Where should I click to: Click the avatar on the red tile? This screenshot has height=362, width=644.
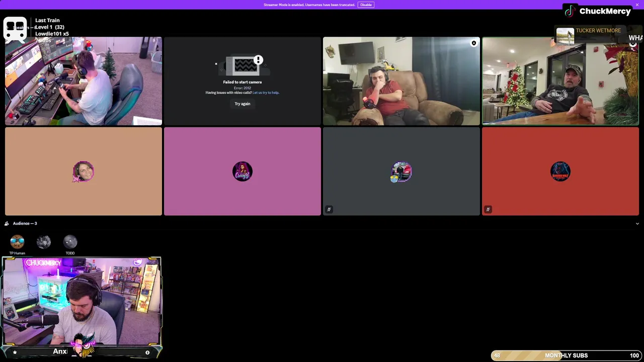(560, 171)
